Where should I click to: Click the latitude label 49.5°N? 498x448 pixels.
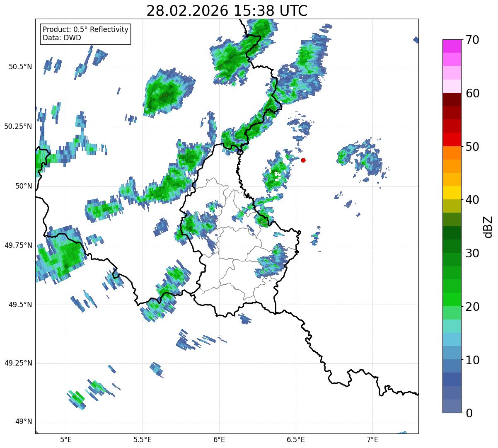click(20, 305)
